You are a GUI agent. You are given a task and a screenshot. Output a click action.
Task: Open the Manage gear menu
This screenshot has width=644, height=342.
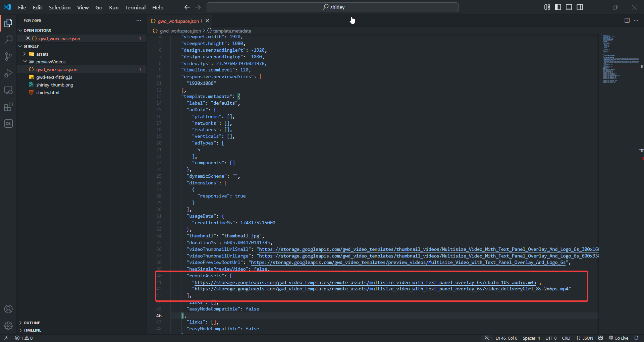coord(8,325)
